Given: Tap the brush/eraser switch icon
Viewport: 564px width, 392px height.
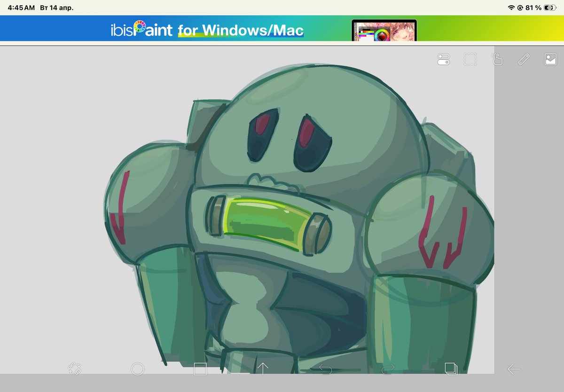Looking at the screenshot, I should point(74,368).
